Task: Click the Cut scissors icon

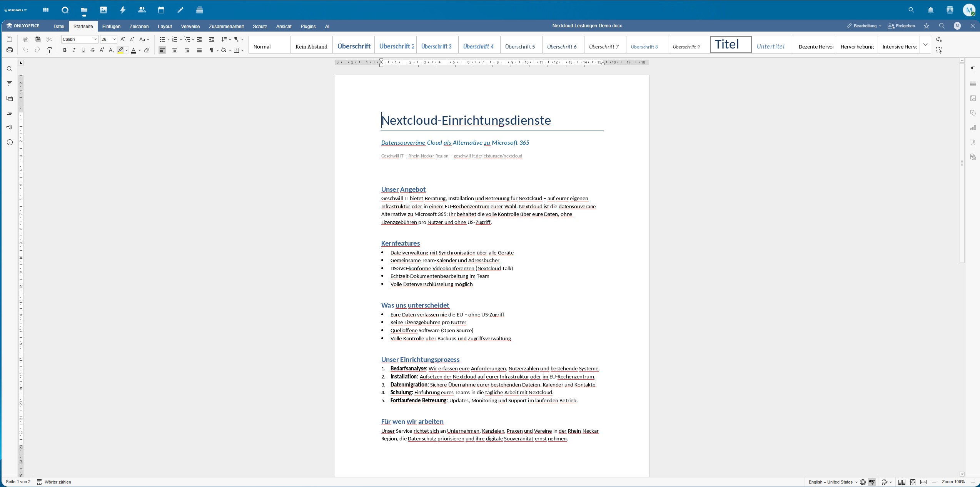Action: click(x=49, y=39)
